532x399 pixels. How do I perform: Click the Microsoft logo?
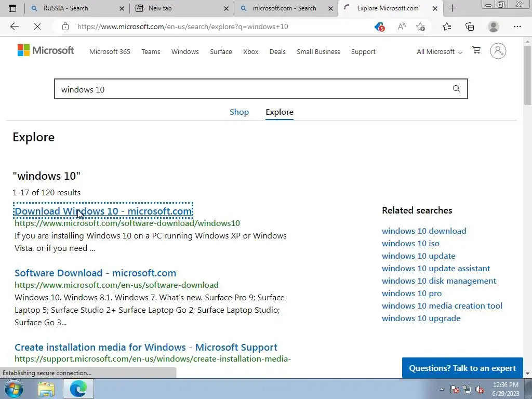tap(46, 50)
